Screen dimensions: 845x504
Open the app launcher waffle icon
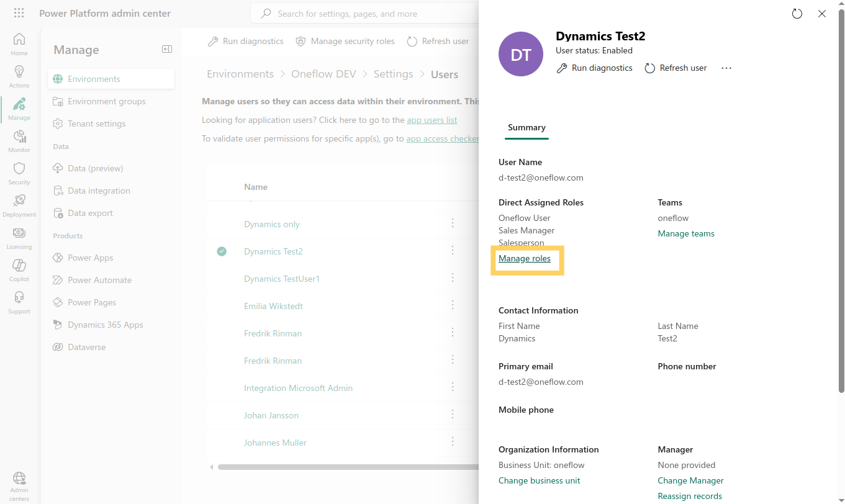[x=19, y=13]
